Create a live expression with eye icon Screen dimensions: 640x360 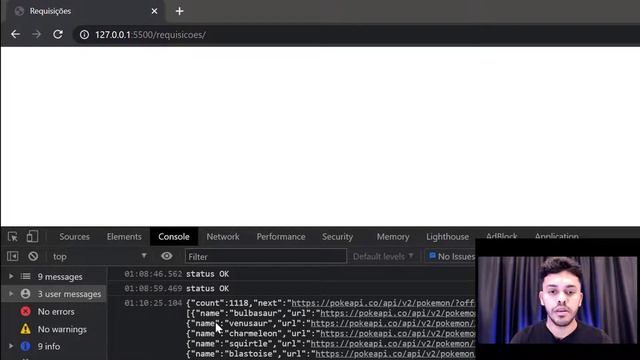[167, 256]
